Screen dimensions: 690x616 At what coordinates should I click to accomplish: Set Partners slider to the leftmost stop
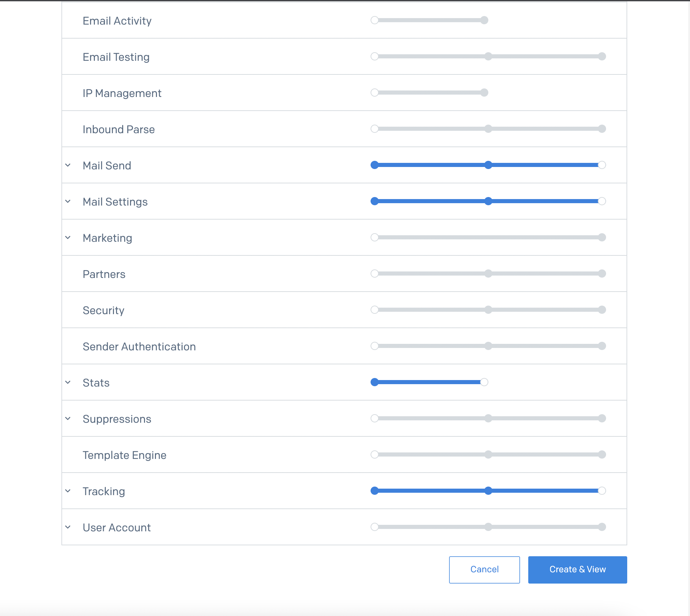pos(375,274)
